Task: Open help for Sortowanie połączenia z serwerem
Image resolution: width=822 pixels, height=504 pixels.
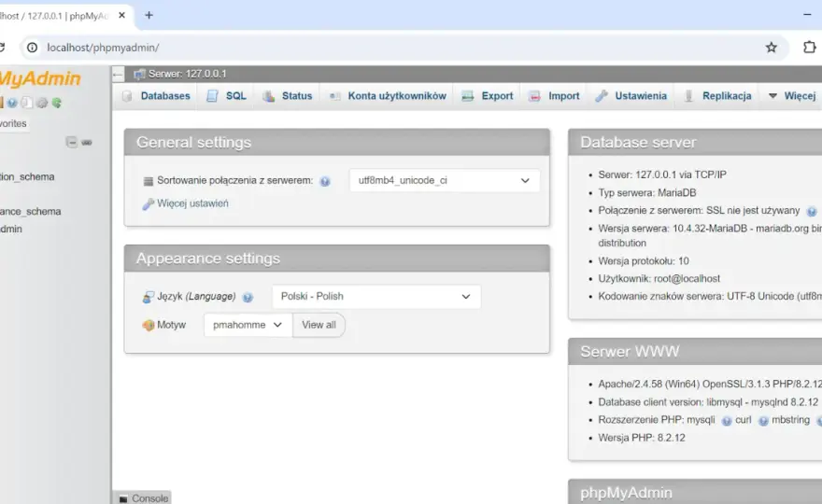Action: point(325,181)
